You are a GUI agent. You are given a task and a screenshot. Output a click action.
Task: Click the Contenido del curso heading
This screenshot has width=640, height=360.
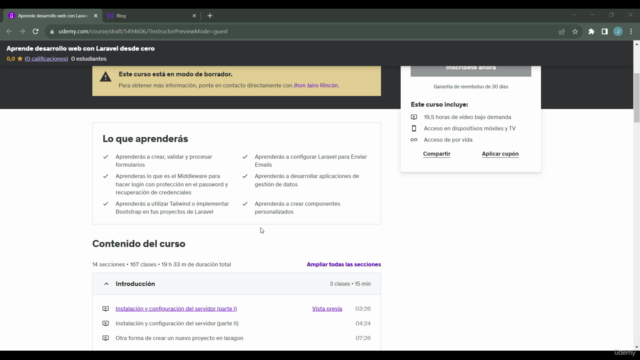tap(139, 244)
